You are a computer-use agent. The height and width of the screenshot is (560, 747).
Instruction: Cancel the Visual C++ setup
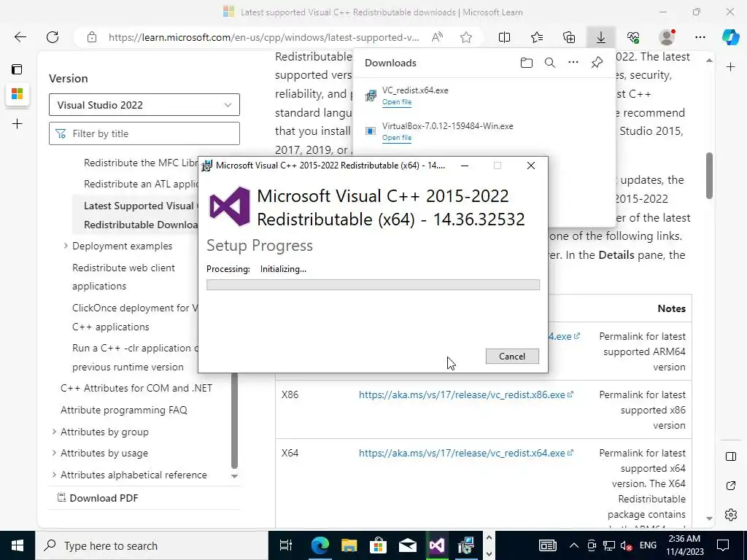click(512, 356)
